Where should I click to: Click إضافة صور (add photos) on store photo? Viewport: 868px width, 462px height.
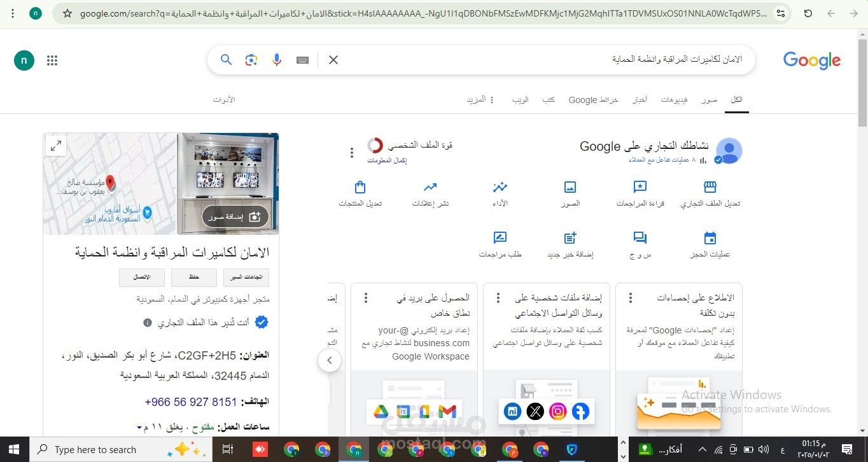(235, 217)
